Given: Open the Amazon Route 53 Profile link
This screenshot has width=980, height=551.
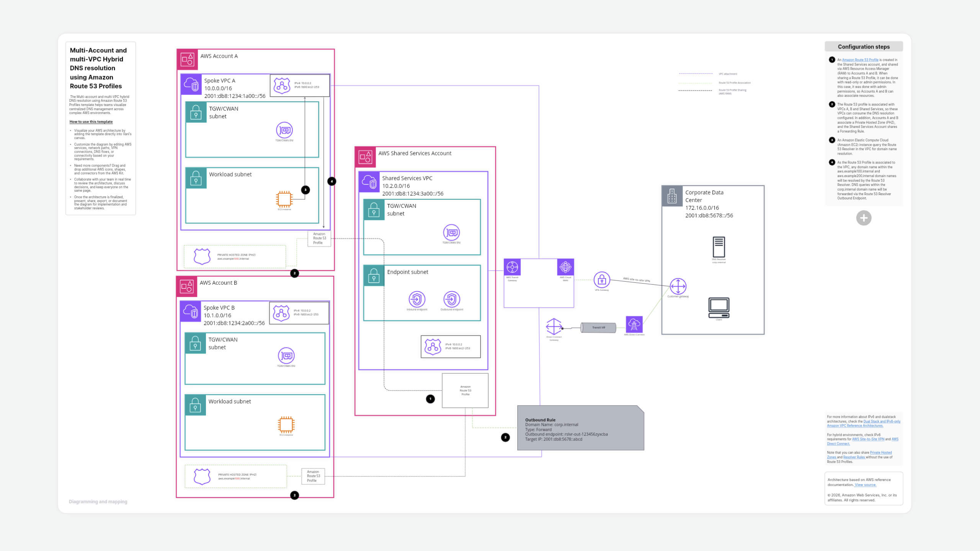Looking at the screenshot, I should (860, 60).
